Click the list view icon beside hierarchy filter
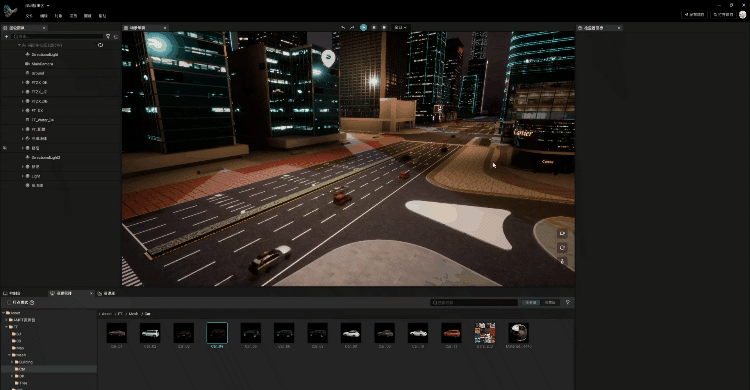The height and width of the screenshot is (390, 750). pyautogui.click(x=115, y=36)
